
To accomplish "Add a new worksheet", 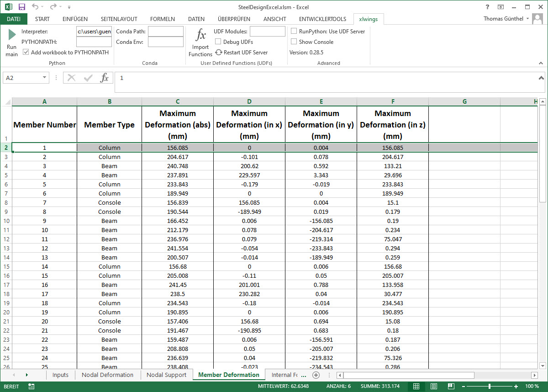I will tap(315, 375).
